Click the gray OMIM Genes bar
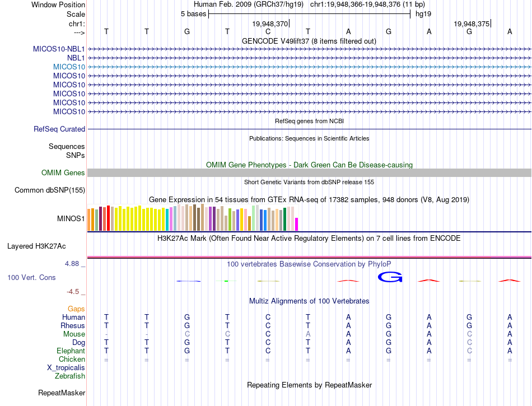 (309, 172)
